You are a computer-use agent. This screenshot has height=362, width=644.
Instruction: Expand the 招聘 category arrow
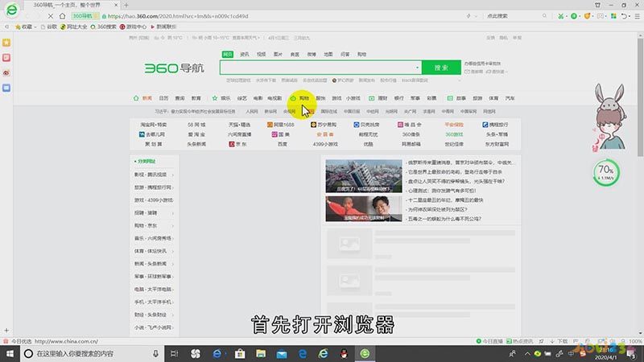[x=173, y=213]
